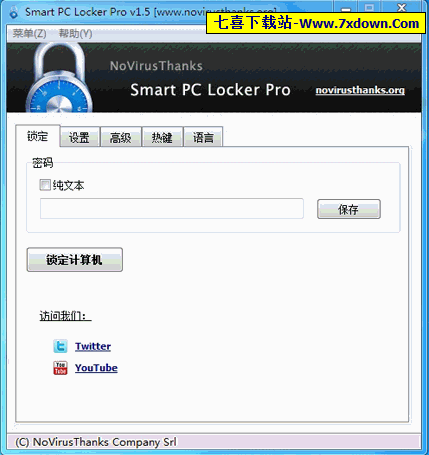Click the padlock logo in the banner
Viewport: 429px width, 455px height.
[x=59, y=78]
